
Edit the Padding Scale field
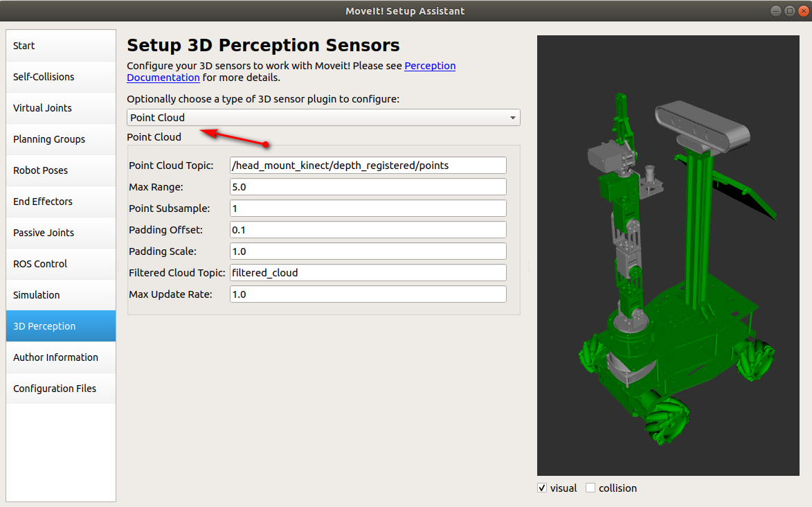click(x=368, y=251)
